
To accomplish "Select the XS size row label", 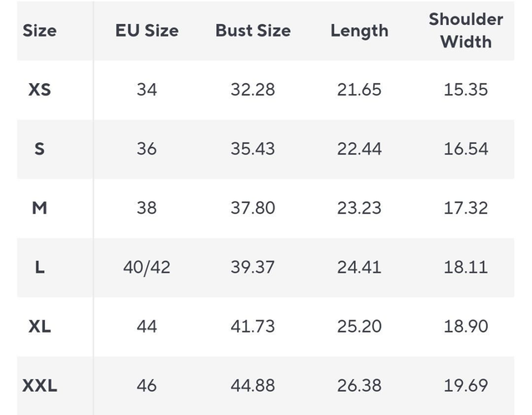I will (x=40, y=90).
